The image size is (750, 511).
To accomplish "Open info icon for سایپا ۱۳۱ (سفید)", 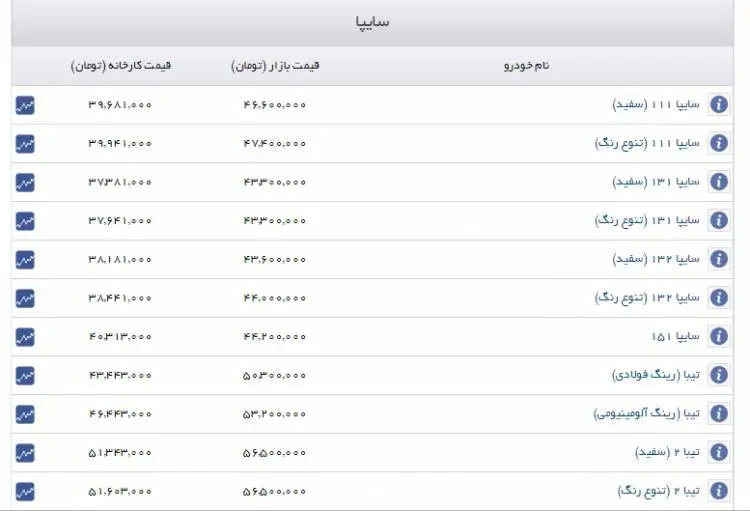I will pyautogui.click(x=718, y=182).
